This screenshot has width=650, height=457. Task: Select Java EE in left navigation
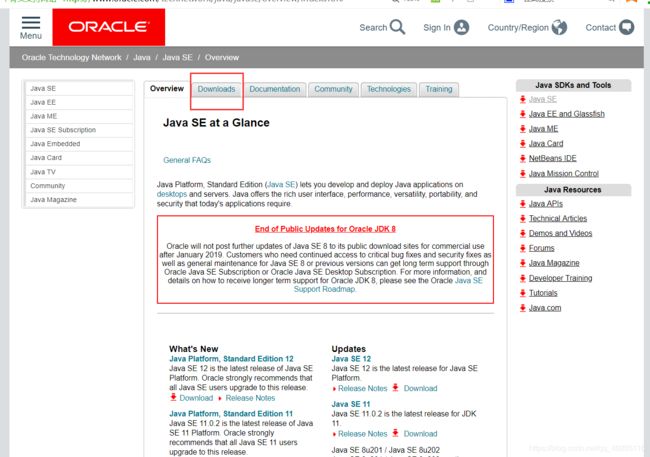pos(80,102)
